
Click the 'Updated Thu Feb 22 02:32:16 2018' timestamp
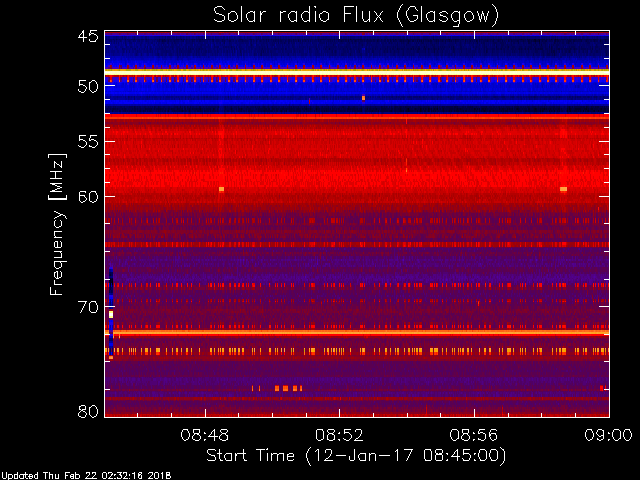(x=86, y=476)
